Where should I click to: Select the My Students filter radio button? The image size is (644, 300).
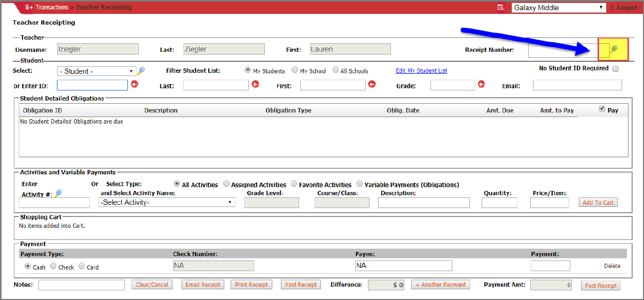click(x=248, y=70)
